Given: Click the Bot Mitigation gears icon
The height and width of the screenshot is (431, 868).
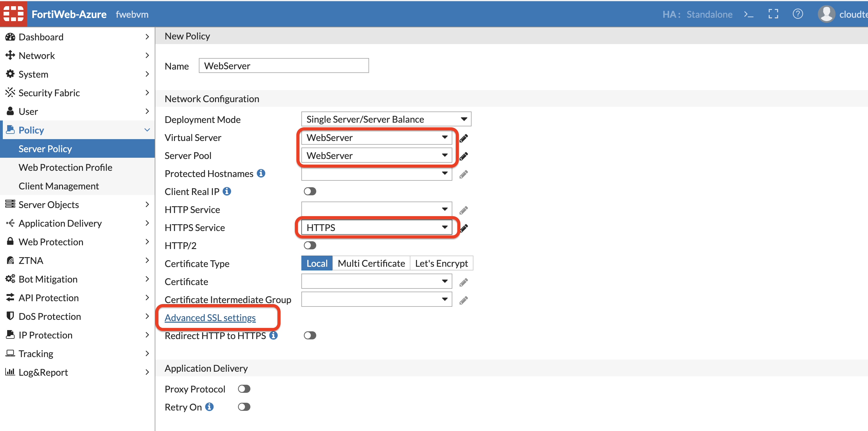Looking at the screenshot, I should (x=11, y=279).
